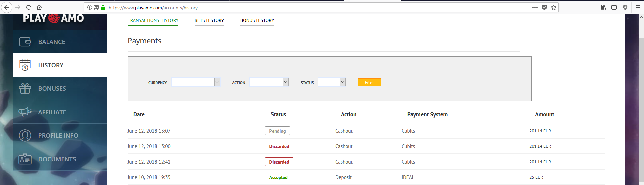
Task: Open the Status filter dropdown
Action: pyautogui.click(x=332, y=82)
